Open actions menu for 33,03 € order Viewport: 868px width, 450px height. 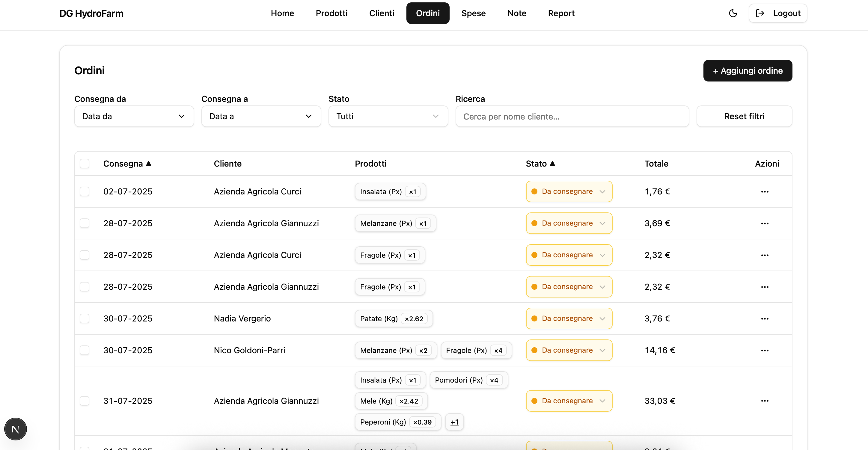tap(765, 401)
